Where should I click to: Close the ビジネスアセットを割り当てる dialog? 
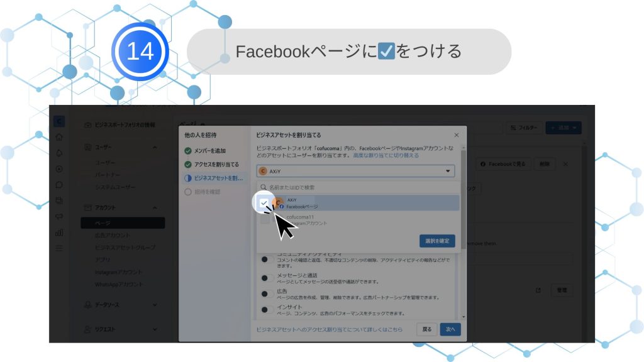pyautogui.click(x=457, y=135)
